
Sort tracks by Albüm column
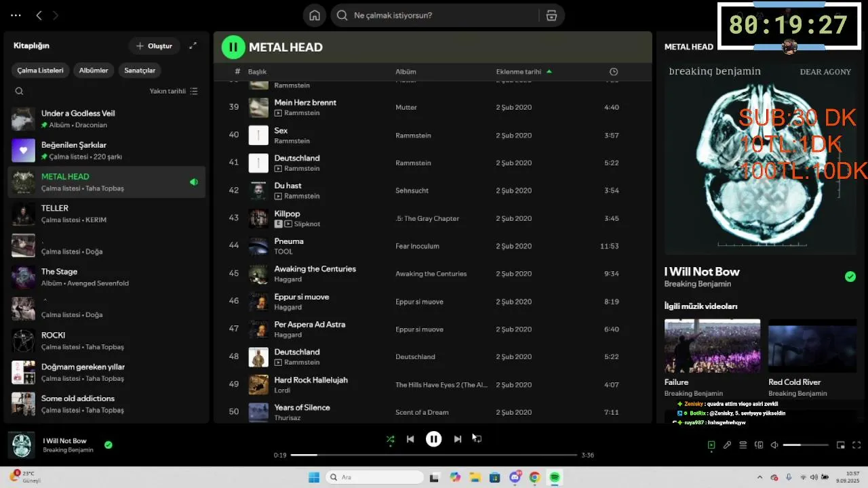pyautogui.click(x=406, y=72)
